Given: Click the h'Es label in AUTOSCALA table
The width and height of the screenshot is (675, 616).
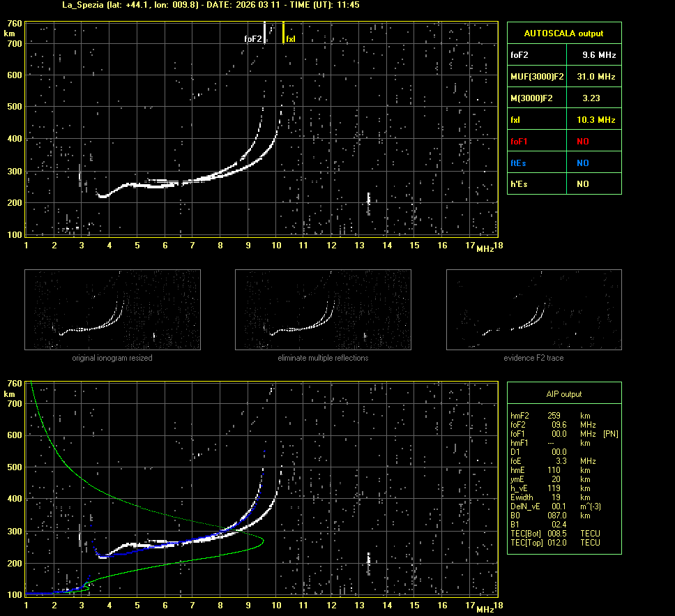Looking at the screenshot, I should 519,184.
